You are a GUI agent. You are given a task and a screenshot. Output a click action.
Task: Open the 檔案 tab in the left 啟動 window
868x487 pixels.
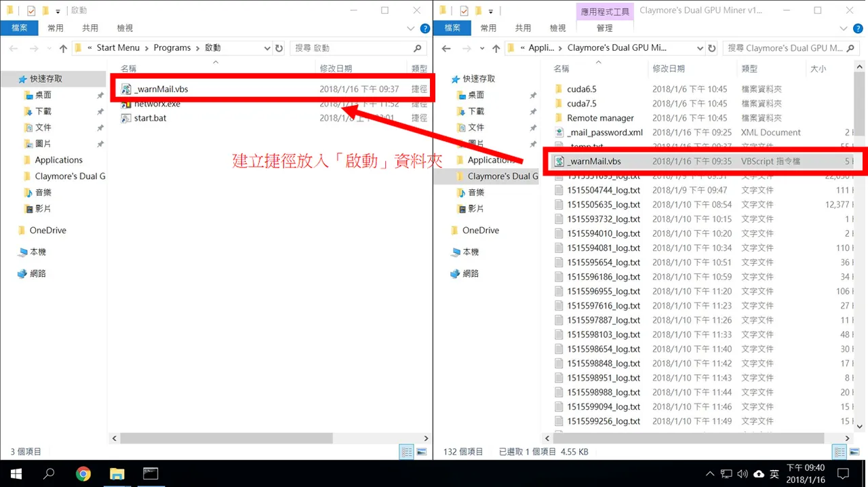[19, 28]
